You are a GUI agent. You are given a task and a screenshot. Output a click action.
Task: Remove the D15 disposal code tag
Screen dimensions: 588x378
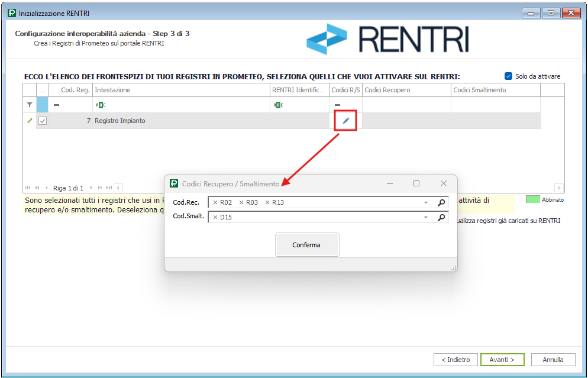215,217
